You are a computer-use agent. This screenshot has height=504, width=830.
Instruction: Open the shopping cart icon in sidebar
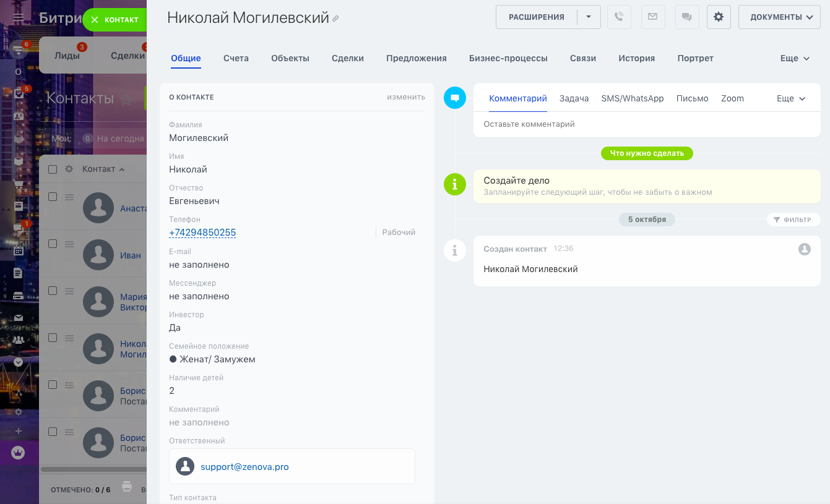pos(19,184)
